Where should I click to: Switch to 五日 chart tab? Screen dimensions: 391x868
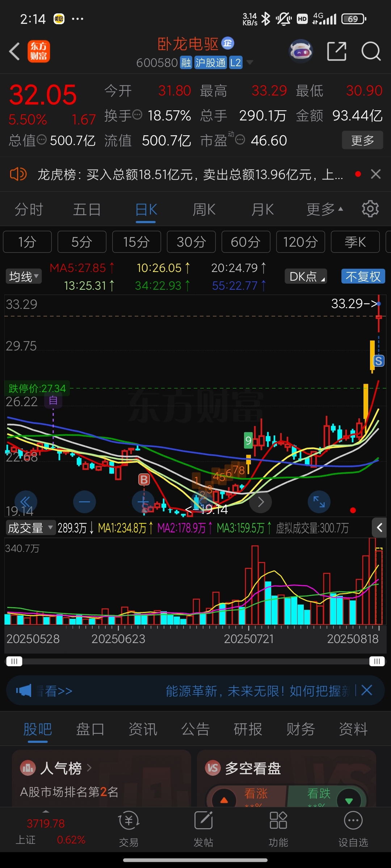87,209
